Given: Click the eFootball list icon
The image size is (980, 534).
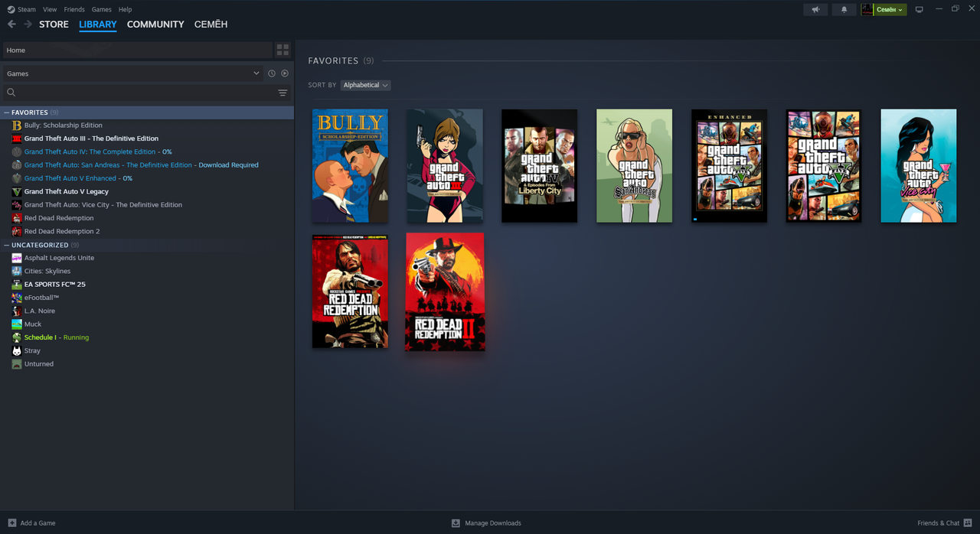Looking at the screenshot, I should tap(17, 298).
